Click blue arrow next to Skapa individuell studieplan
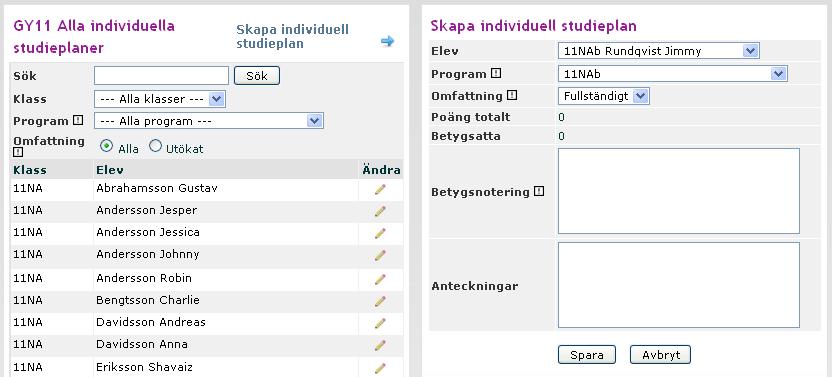Image resolution: width=832 pixels, height=377 pixels. coord(387,41)
